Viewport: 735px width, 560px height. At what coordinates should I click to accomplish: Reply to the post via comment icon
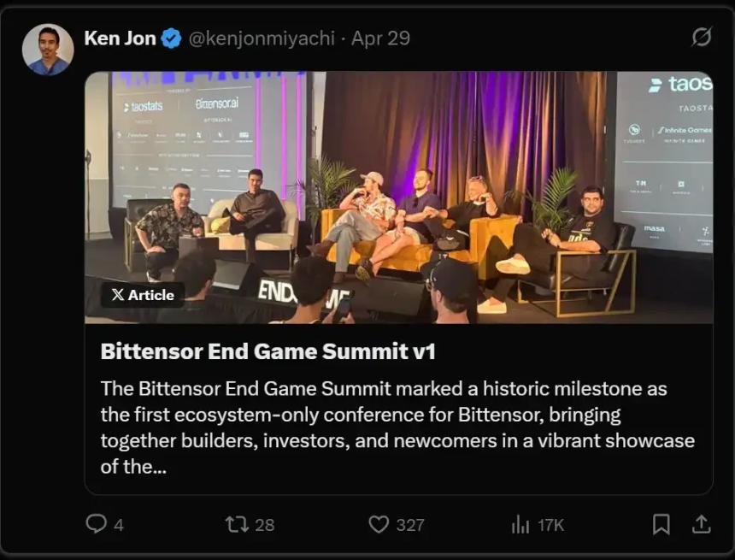(97, 523)
